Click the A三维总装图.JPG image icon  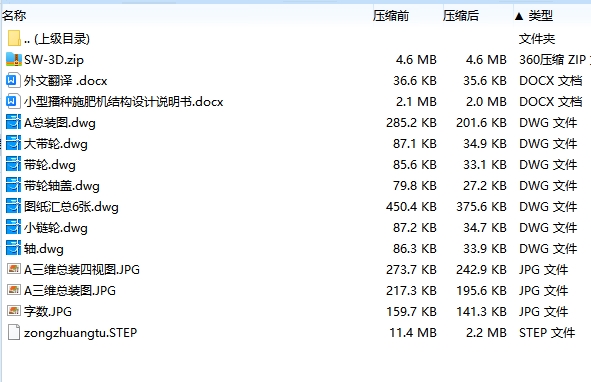(14, 290)
